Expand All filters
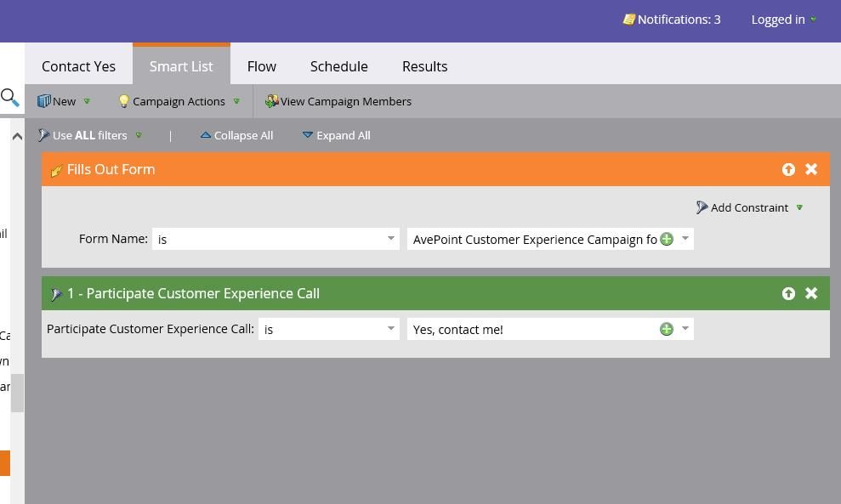 pyautogui.click(x=336, y=135)
